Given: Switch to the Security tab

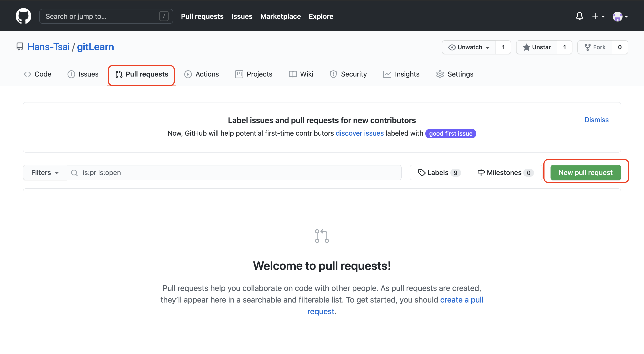Looking at the screenshot, I should [x=348, y=74].
